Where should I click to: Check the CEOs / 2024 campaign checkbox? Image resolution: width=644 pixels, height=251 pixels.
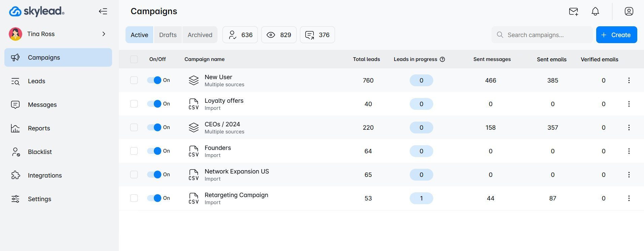click(x=134, y=127)
